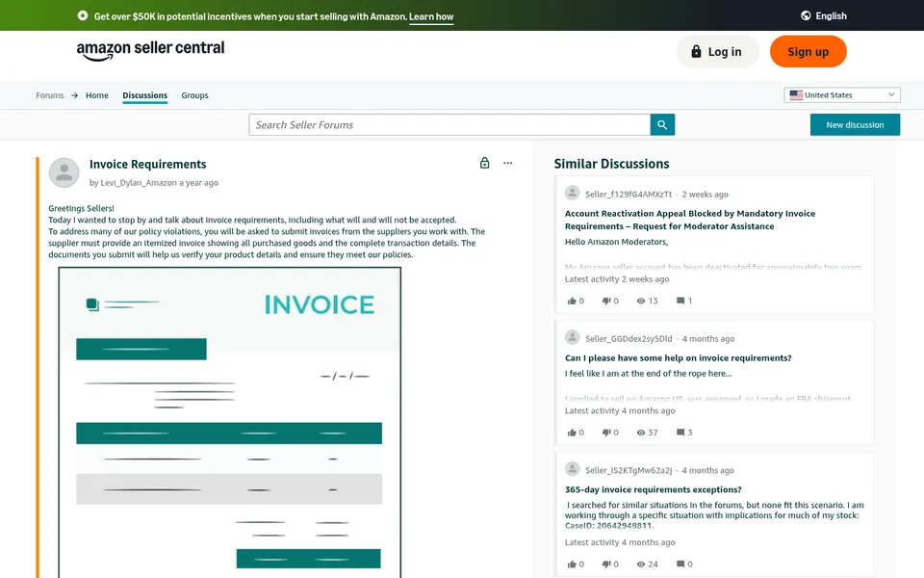Switch to the Groups tab
This screenshot has width=924, height=578.
pyautogui.click(x=194, y=95)
